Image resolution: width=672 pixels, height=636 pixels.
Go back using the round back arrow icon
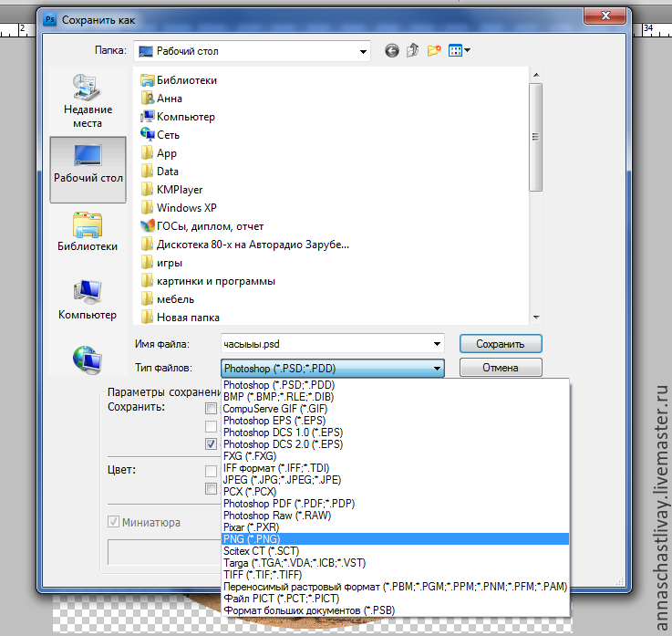(392, 50)
